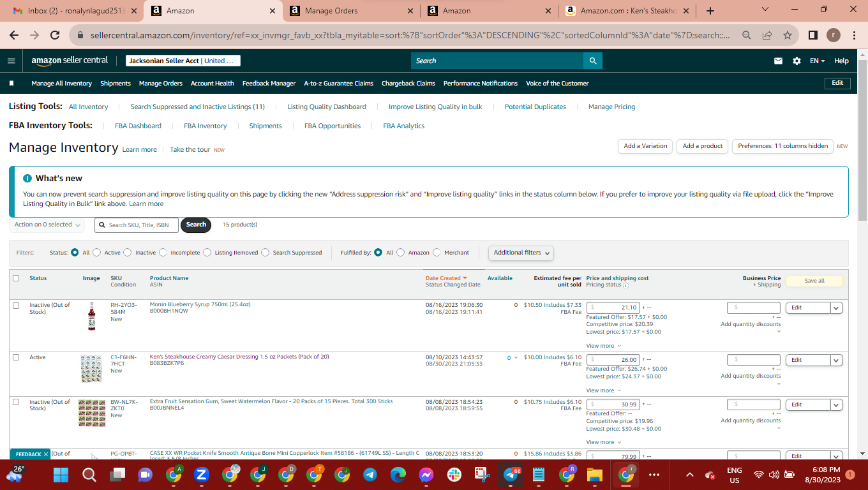Click the Search SKU, Title, ISBN field
This screenshot has width=868, height=490.
(137, 225)
